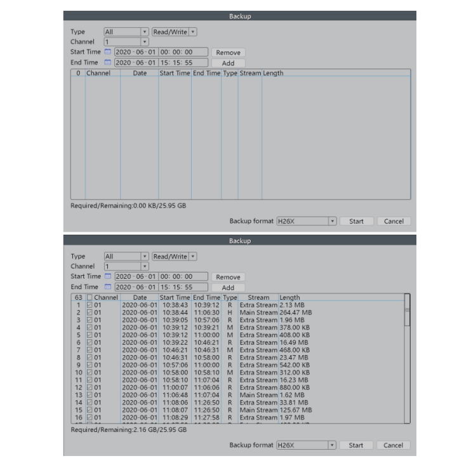
Task: Open End Time calendar in empty-list Backup dialog
Action: (107, 62)
